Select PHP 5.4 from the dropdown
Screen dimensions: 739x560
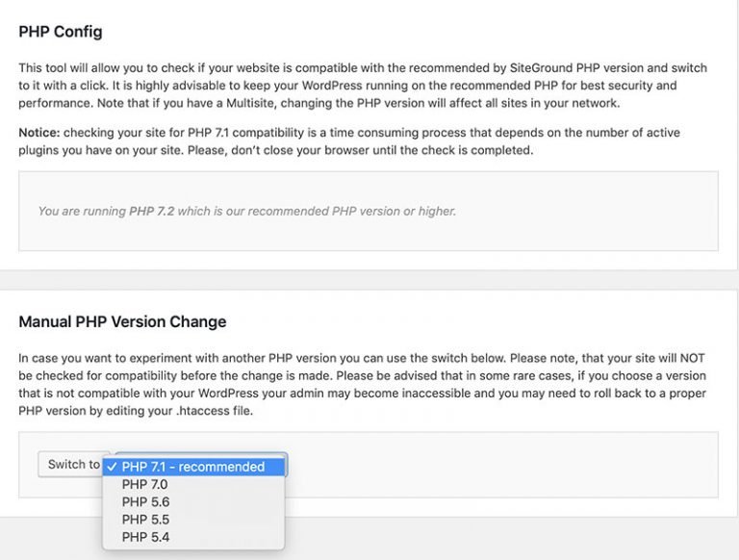[x=193, y=537]
